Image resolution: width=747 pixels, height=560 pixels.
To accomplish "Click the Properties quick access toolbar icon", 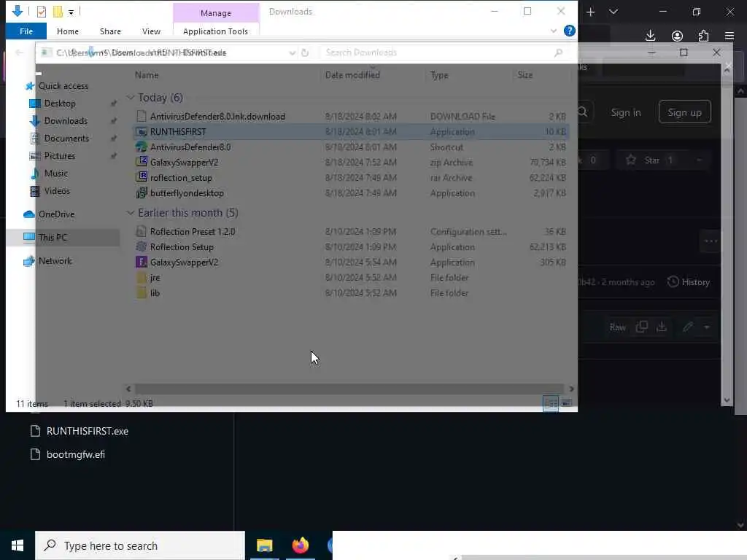I will (42, 12).
